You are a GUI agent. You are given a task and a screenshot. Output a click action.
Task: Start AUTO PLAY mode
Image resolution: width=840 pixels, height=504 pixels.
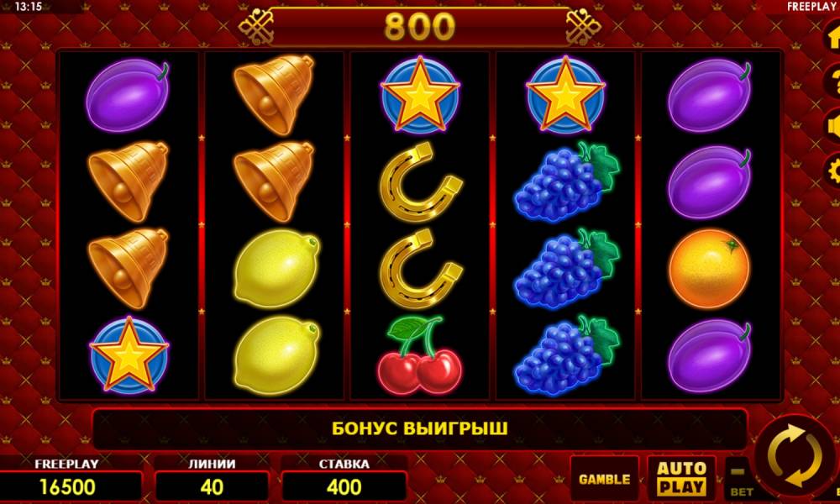681,478
